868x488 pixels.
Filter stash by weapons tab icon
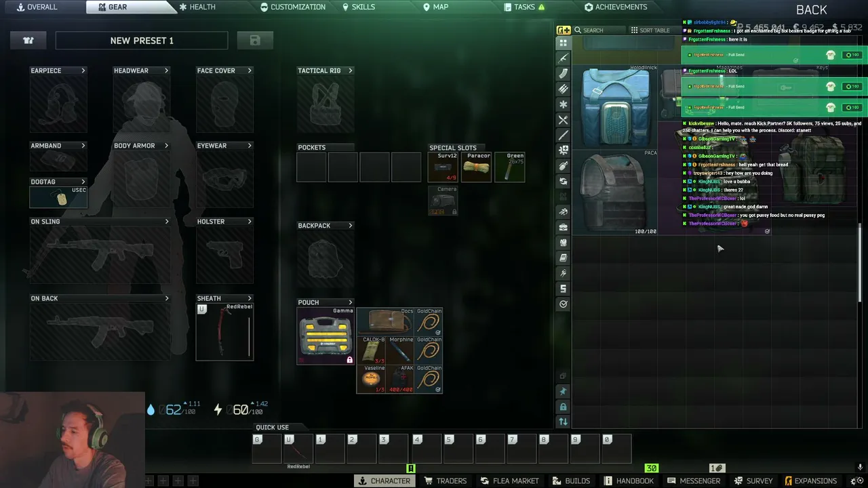pos(563,58)
